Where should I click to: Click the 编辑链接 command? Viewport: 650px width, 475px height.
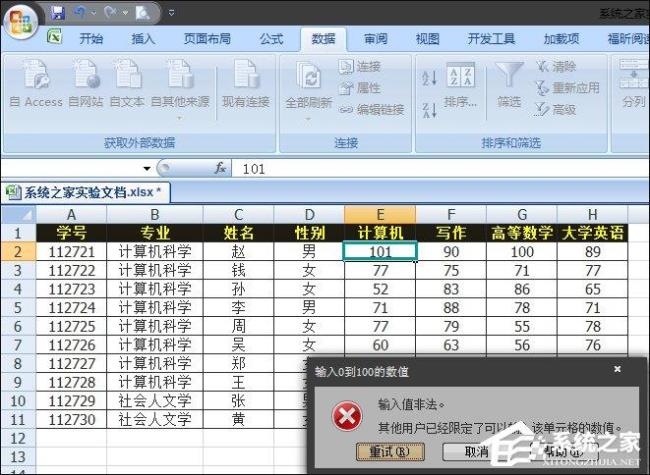pyautogui.click(x=371, y=109)
